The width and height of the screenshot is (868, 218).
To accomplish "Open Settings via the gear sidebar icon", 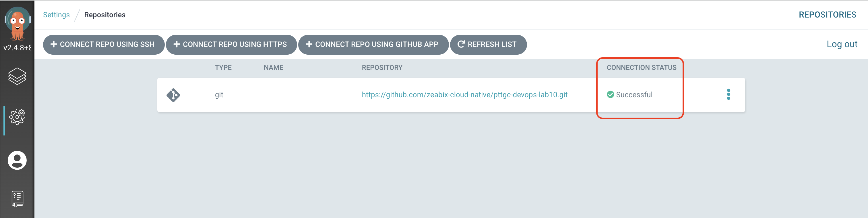I will [x=17, y=117].
